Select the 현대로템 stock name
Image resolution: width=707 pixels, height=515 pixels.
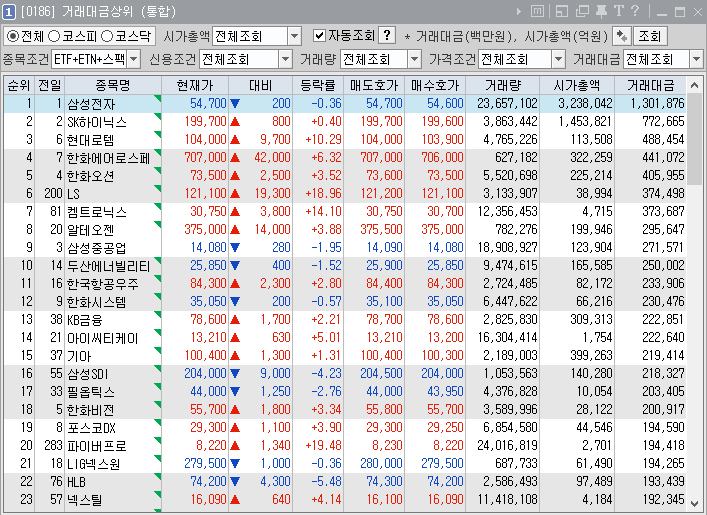pos(91,140)
